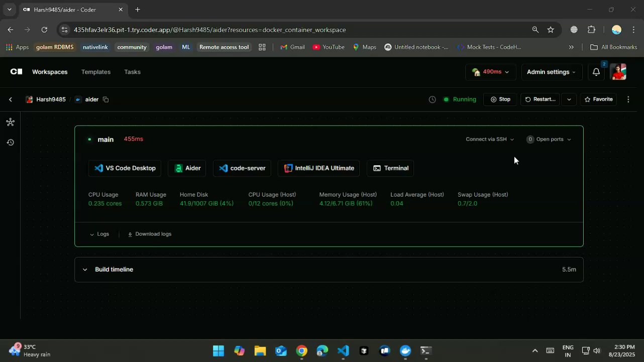Open the tab search dropdown arrow
Image resolution: width=644 pixels, height=362 pixels.
point(9,10)
